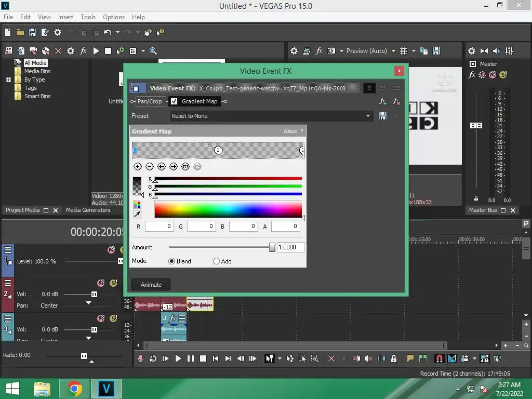Open project properties gear in main toolbar
This screenshot has height=399, width=532.
(58, 32)
